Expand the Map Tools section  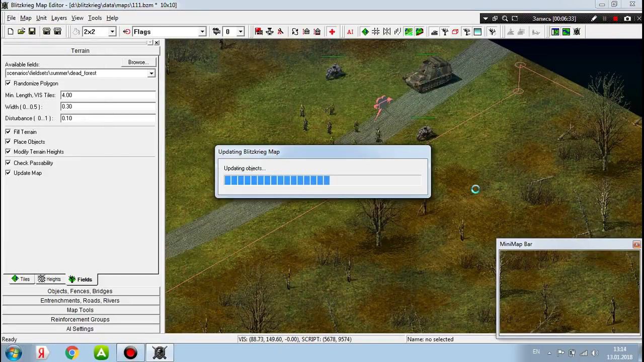point(80,310)
